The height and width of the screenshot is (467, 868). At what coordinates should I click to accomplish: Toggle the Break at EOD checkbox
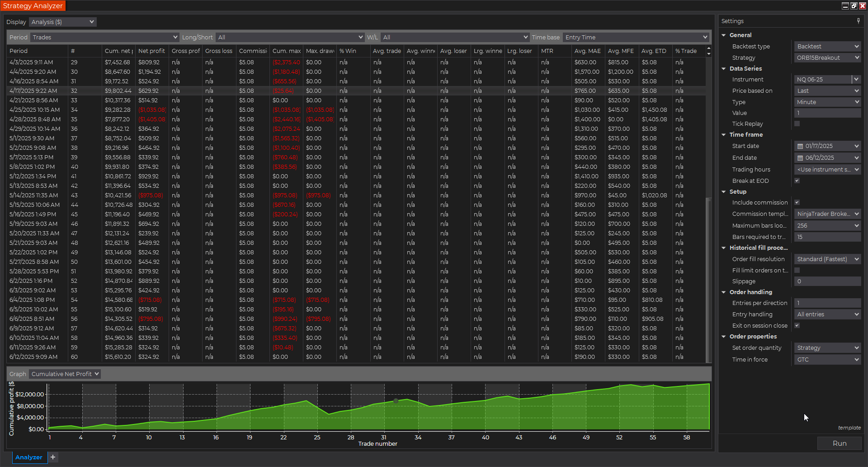coord(797,181)
